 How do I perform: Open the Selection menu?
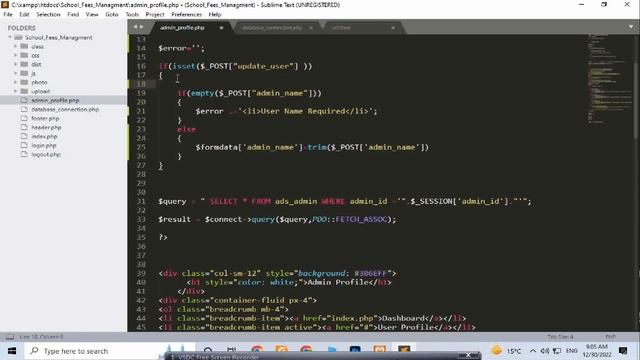[48, 14]
